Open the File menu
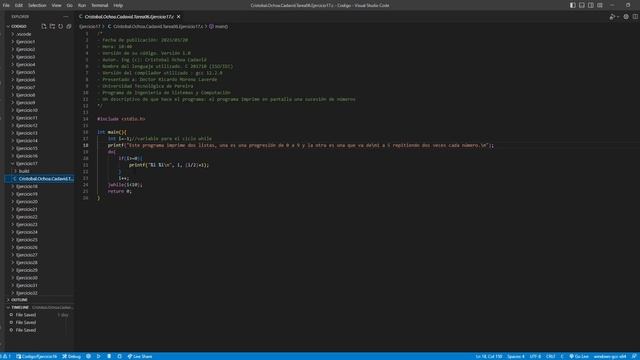This screenshot has height=360, width=640. (6, 5)
